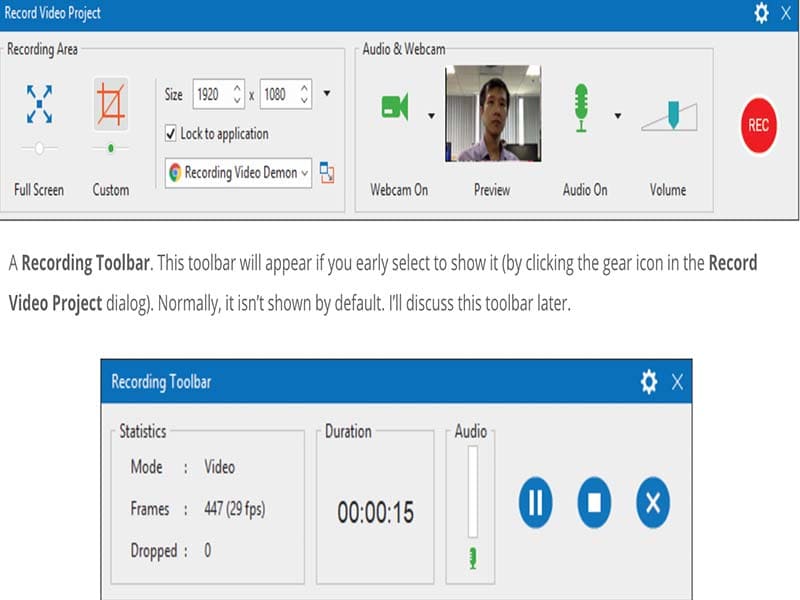
Task: Enable webcam recording via the camera toggle
Action: 395,107
